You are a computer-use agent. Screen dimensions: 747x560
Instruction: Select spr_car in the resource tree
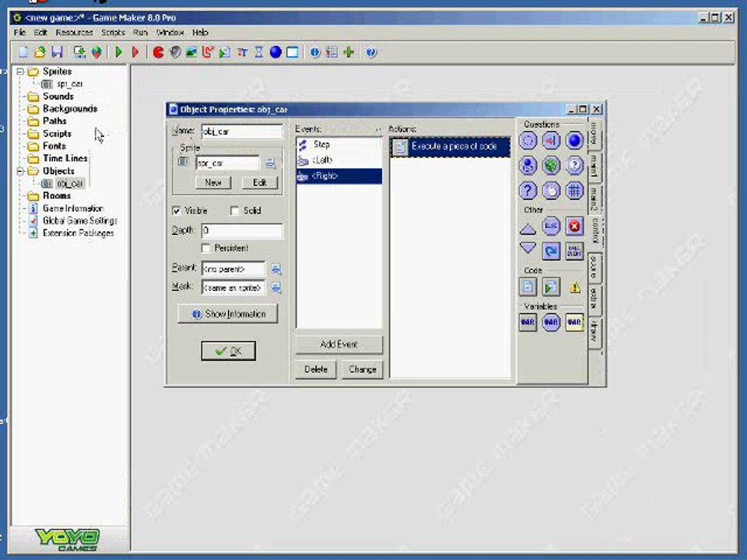(69, 84)
